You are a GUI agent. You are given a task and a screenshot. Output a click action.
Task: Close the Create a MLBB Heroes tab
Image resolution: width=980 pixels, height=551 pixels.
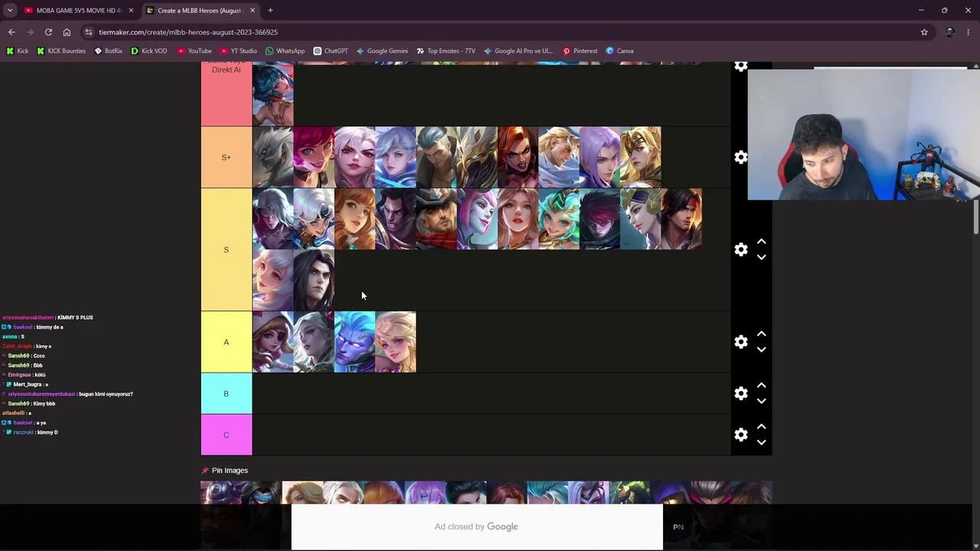252,10
